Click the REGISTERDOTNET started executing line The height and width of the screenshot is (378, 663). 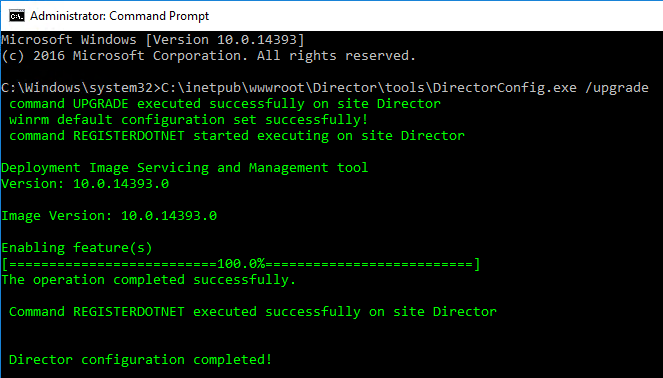click(x=236, y=136)
